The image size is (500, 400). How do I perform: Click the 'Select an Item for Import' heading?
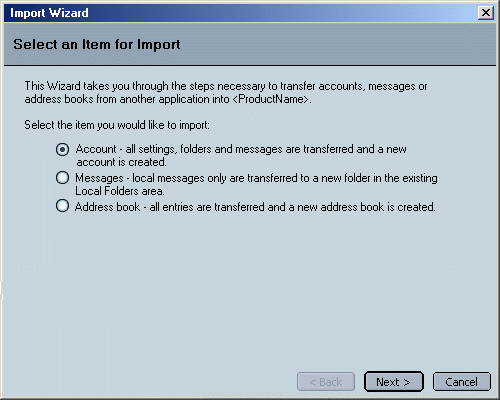97,44
